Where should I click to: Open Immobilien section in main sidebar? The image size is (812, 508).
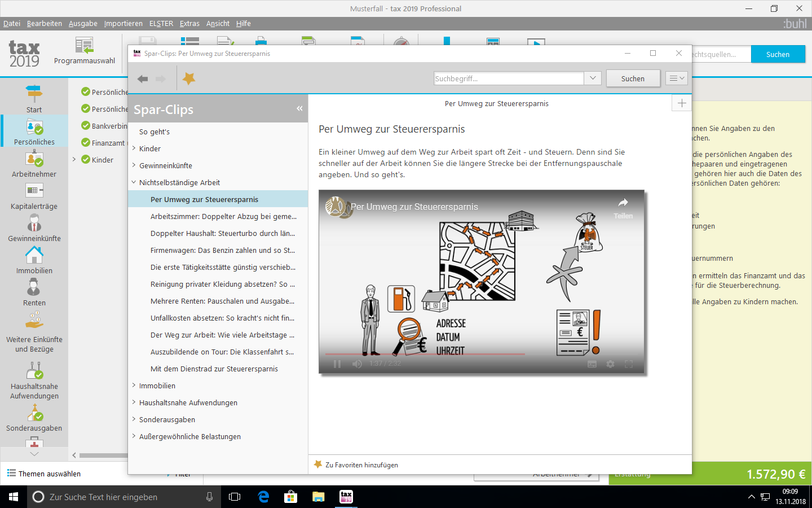click(x=34, y=260)
